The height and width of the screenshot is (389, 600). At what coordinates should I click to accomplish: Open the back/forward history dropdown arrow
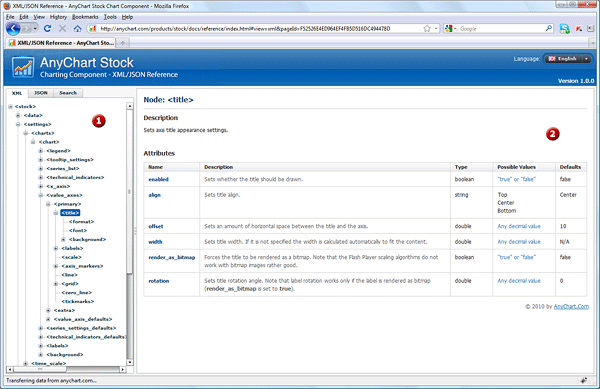point(35,29)
